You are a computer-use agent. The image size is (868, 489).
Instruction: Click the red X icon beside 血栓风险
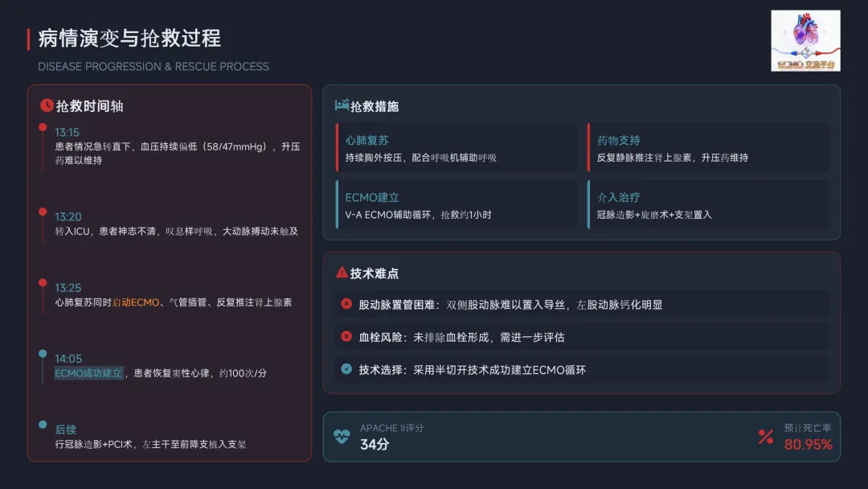coord(346,337)
